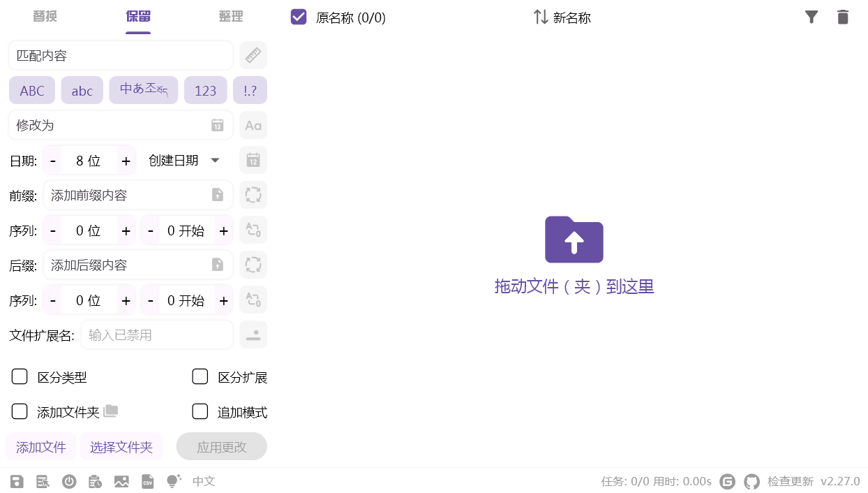This screenshot has height=493, width=868.
Task: Increase the 日期 digit count with plus
Action: tap(126, 161)
